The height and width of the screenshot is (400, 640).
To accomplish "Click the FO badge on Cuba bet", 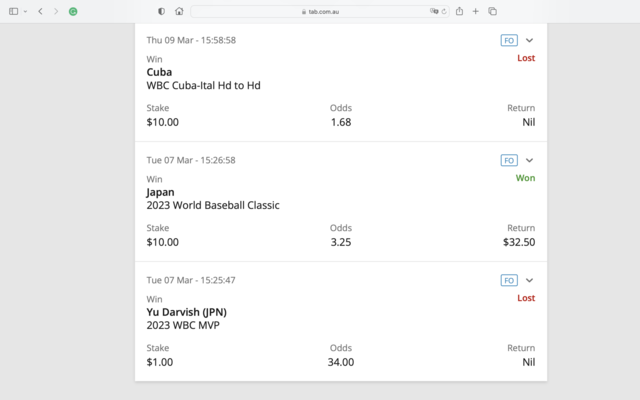I will pyautogui.click(x=509, y=40).
